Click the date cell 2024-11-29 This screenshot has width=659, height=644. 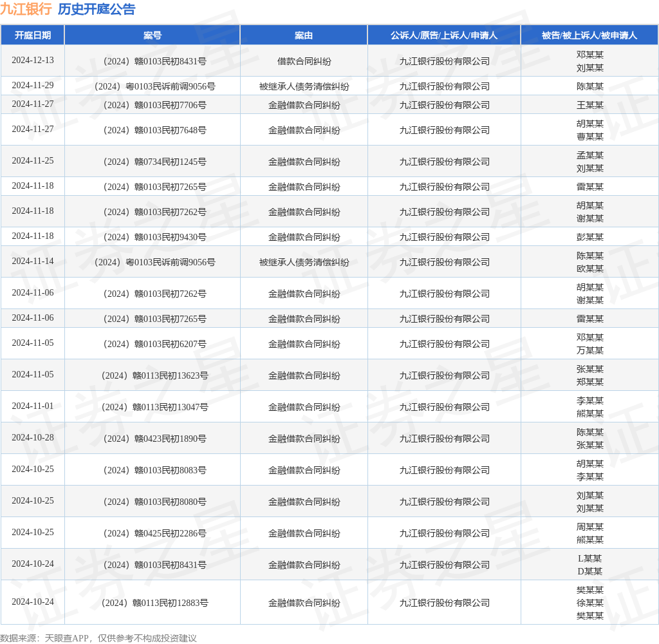coord(33,86)
